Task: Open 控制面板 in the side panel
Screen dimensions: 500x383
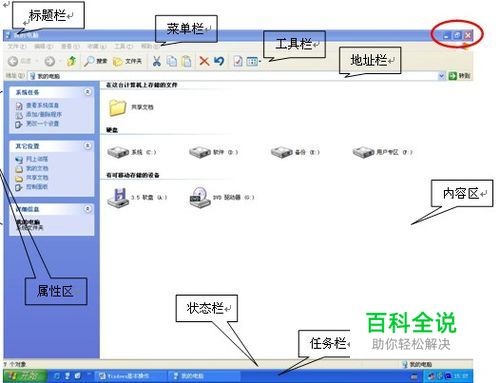Action: [37, 187]
